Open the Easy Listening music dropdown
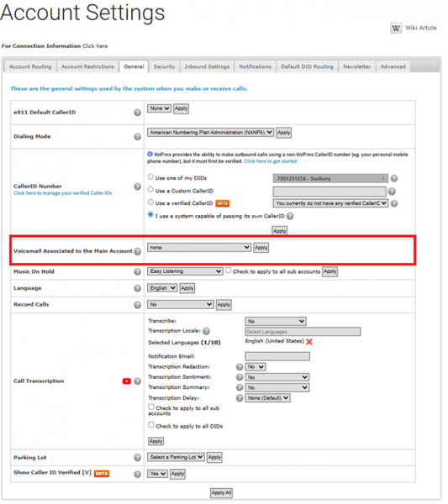The width and height of the screenshot is (448, 504). tap(185, 271)
